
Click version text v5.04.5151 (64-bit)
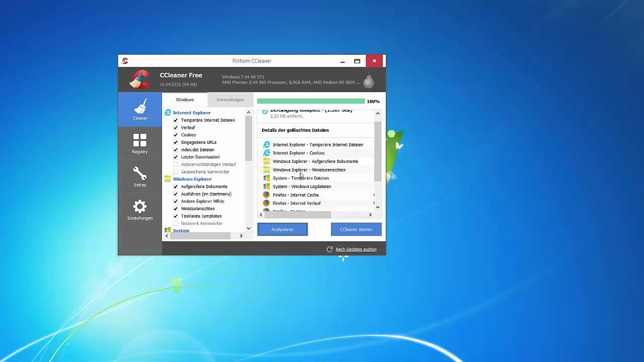point(178,84)
